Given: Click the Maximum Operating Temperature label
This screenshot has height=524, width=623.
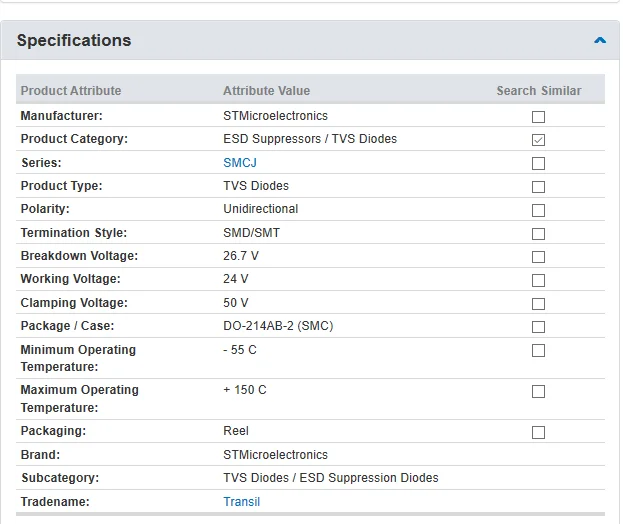Looking at the screenshot, I should (79, 398).
